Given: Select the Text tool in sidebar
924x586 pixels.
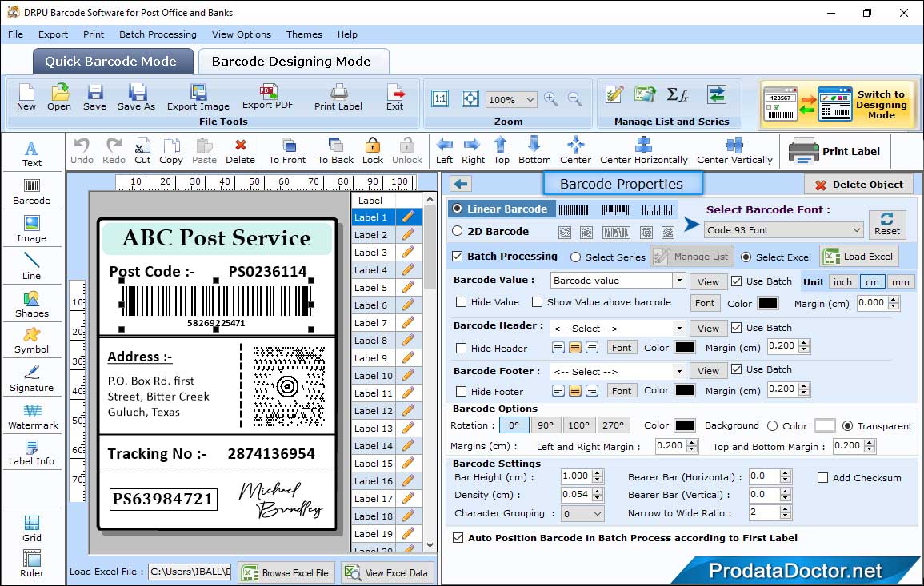Looking at the screenshot, I should point(32,153).
